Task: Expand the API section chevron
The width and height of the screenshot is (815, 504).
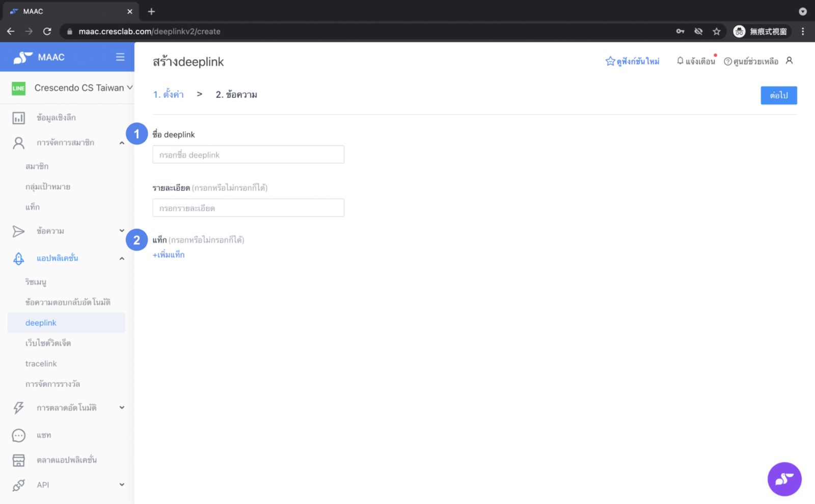Action: (x=122, y=485)
